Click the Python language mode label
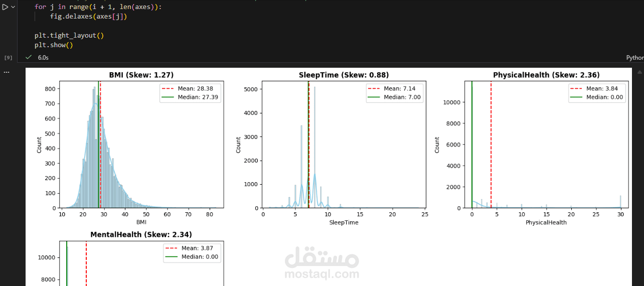Image resolution: width=644 pixels, height=286 pixels. pyautogui.click(x=635, y=58)
